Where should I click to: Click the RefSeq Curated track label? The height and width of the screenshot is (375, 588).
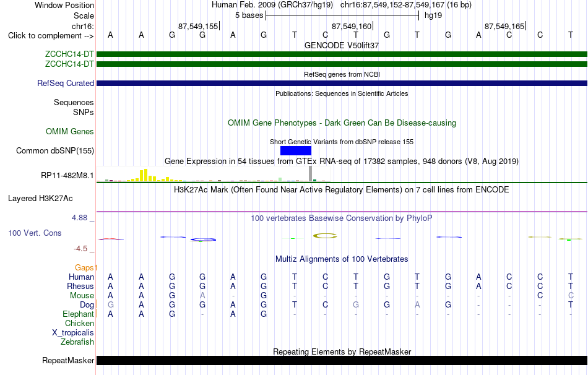[66, 84]
